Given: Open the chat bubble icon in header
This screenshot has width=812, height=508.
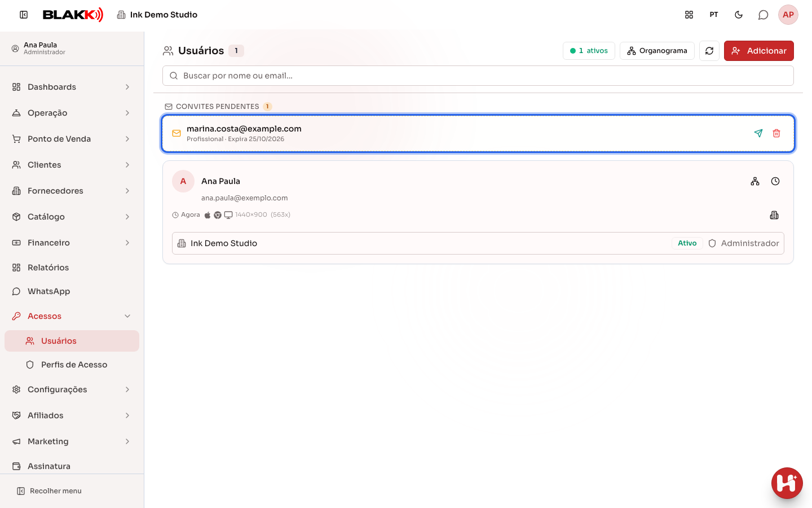Looking at the screenshot, I should click(x=764, y=15).
